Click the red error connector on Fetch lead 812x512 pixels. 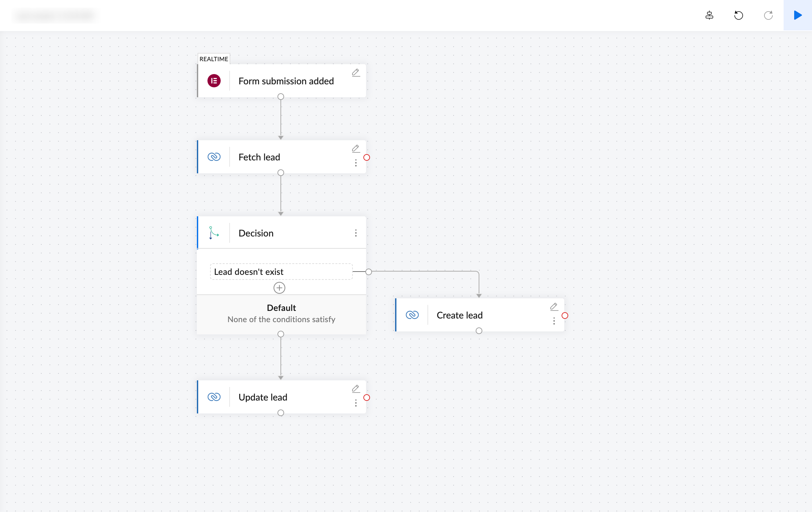point(367,158)
